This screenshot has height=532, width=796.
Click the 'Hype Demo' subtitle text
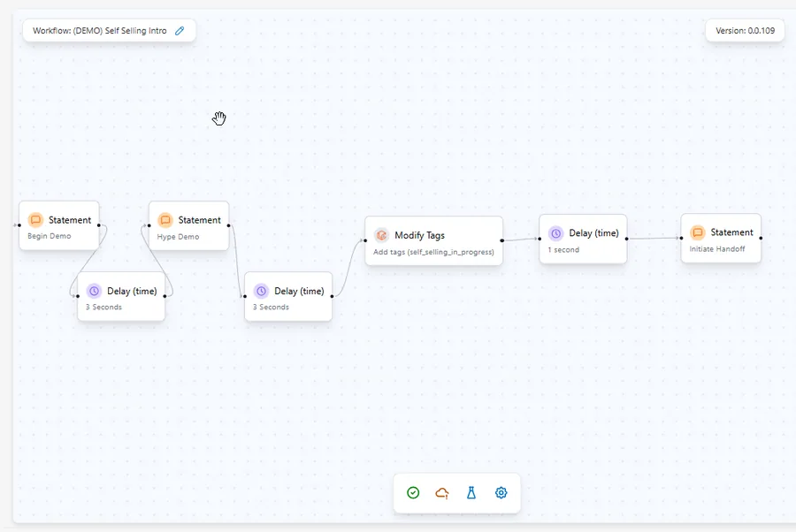[178, 236]
